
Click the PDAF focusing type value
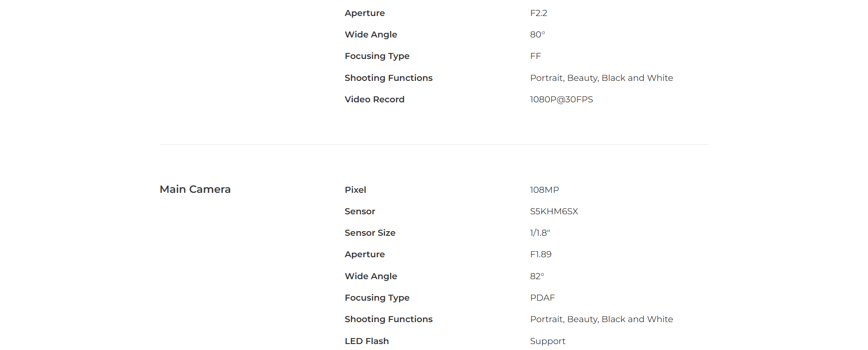[x=542, y=298]
